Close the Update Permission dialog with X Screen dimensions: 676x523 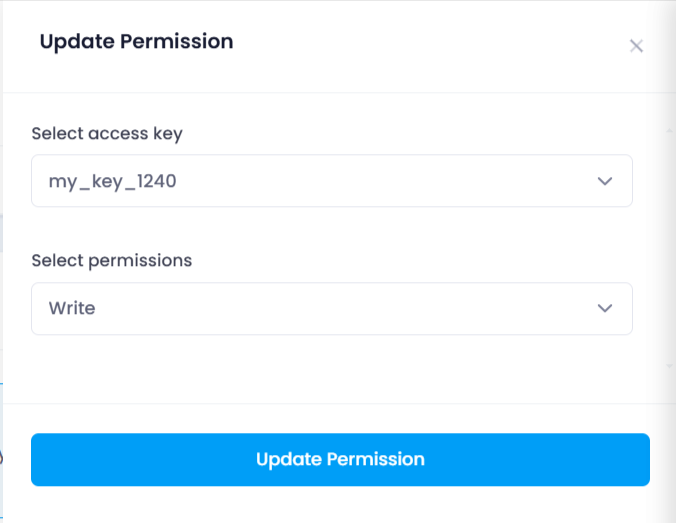(636, 46)
